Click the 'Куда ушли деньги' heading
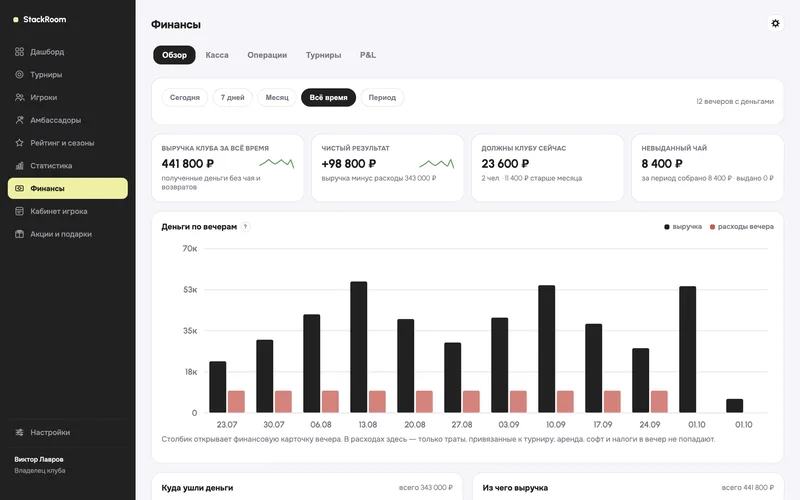 tap(197, 488)
